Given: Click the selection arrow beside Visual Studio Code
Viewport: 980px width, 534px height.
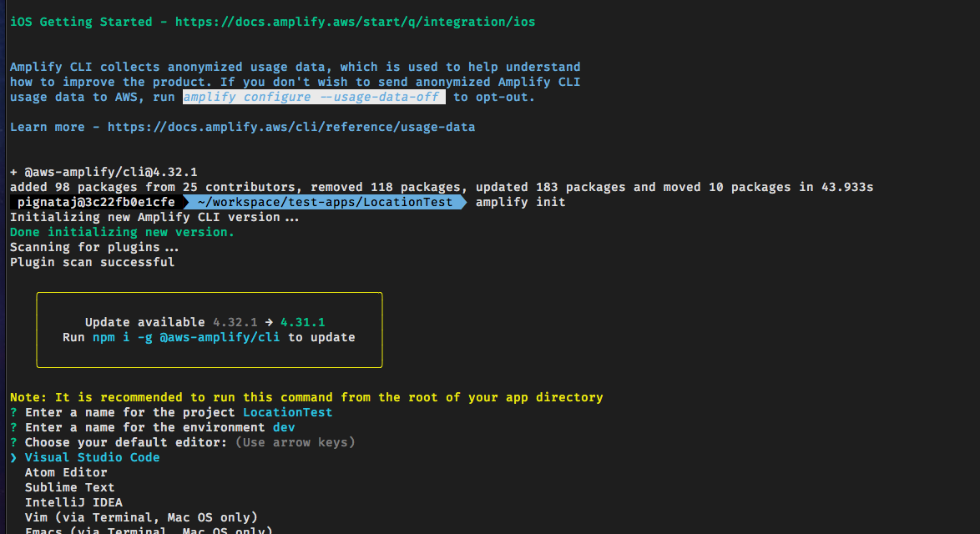Looking at the screenshot, I should 13,457.
